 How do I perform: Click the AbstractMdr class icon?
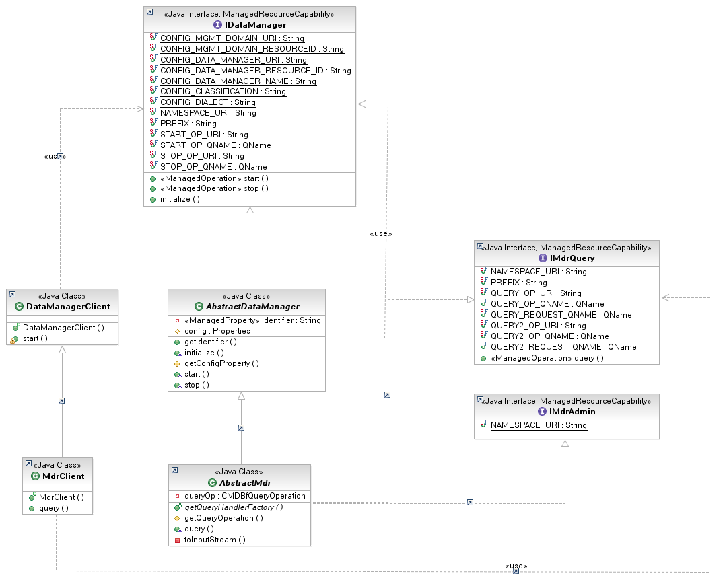[212, 482]
